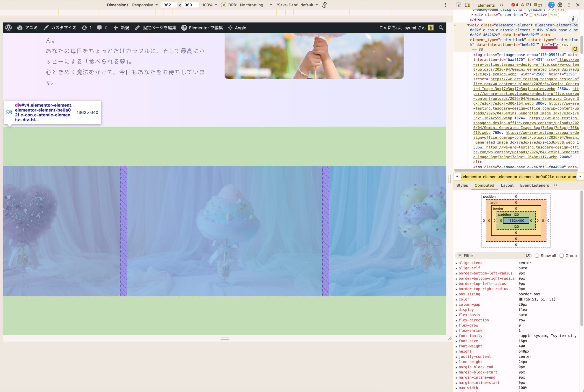Click the device toolbar toggle icon
The height and width of the screenshot is (392, 584).
[x=468, y=5]
